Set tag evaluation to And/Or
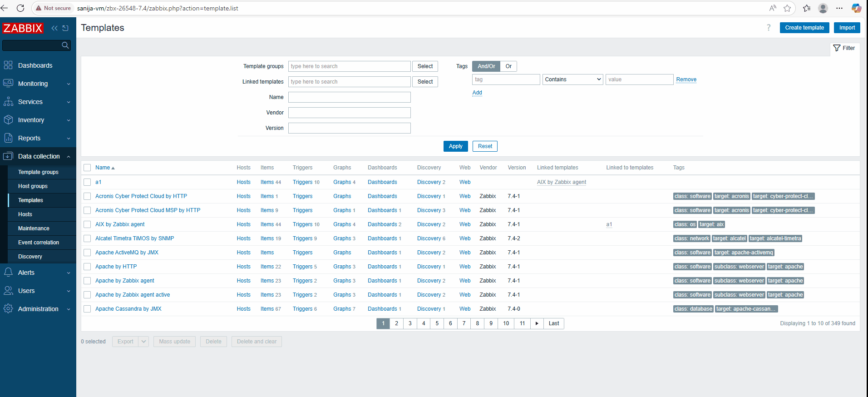868x397 pixels. pyautogui.click(x=486, y=66)
